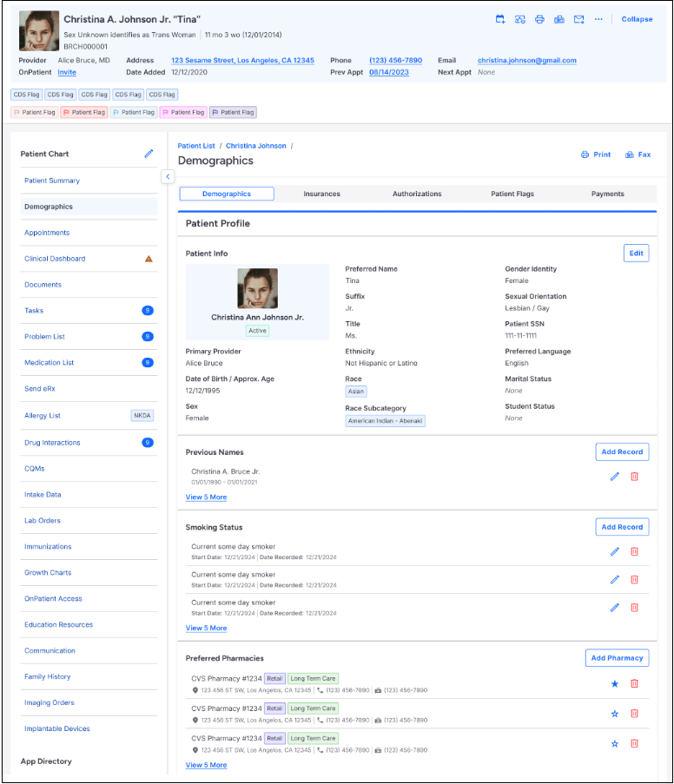Click the count badge beside Drug Interactions
674x784 pixels.
point(148,443)
